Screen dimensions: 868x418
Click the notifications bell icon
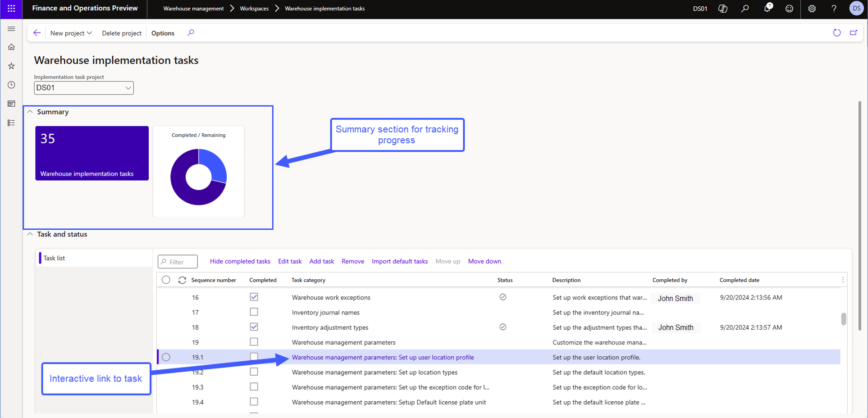(767, 9)
